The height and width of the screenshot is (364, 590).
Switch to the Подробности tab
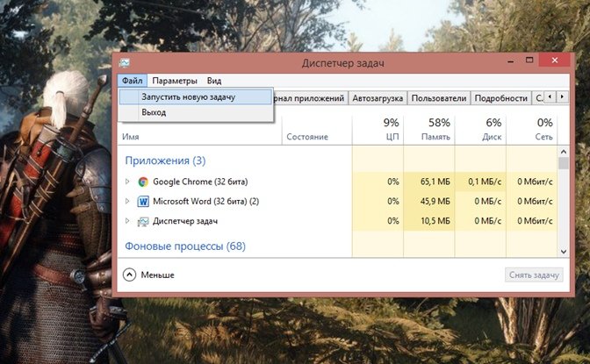(500, 98)
